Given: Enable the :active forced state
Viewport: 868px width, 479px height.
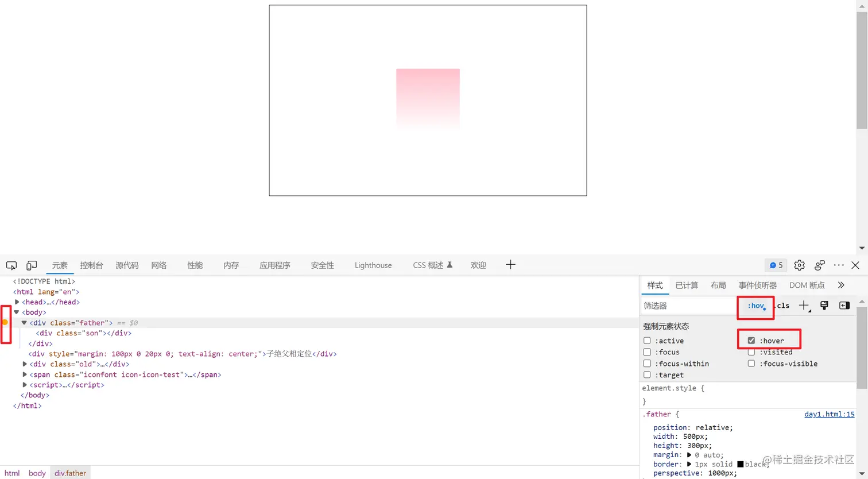Looking at the screenshot, I should coord(647,341).
